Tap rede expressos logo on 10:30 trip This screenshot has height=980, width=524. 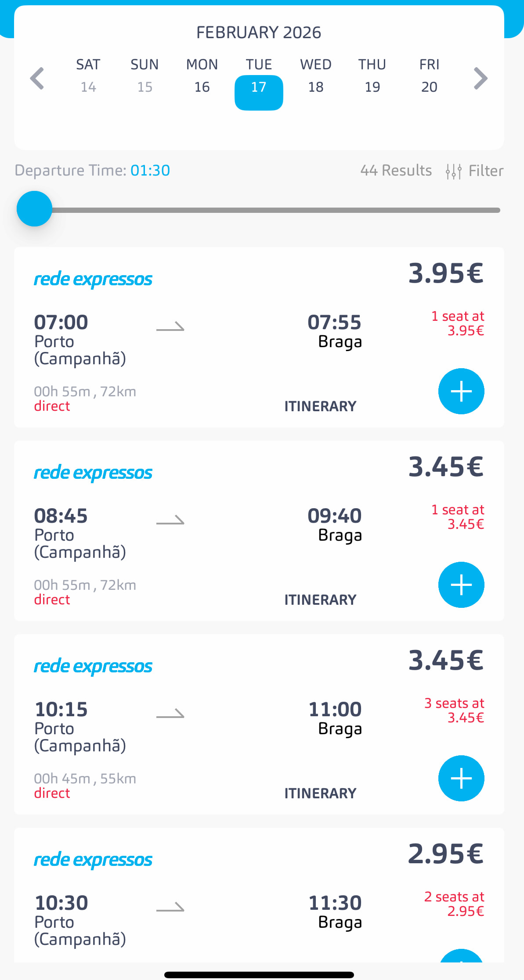coord(93,860)
